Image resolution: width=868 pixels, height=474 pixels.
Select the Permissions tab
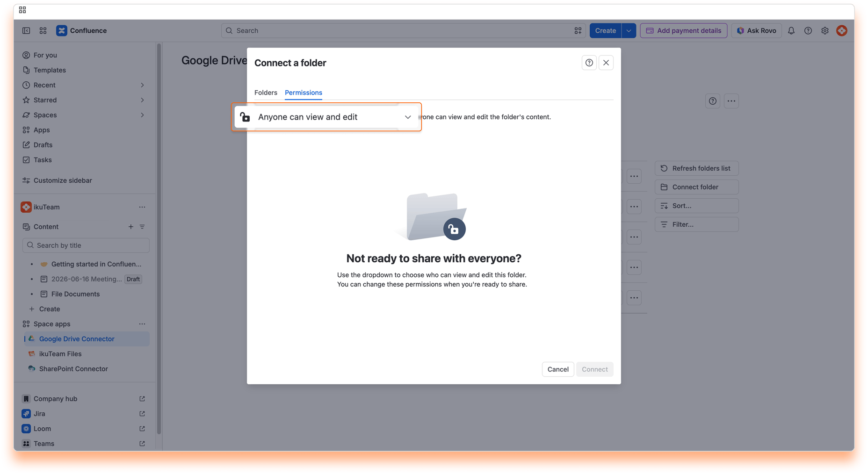(x=304, y=93)
